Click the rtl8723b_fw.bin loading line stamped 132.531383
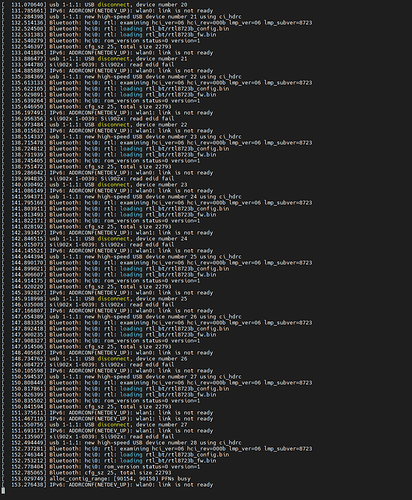This screenshot has height=500, width=412. click(x=109, y=35)
